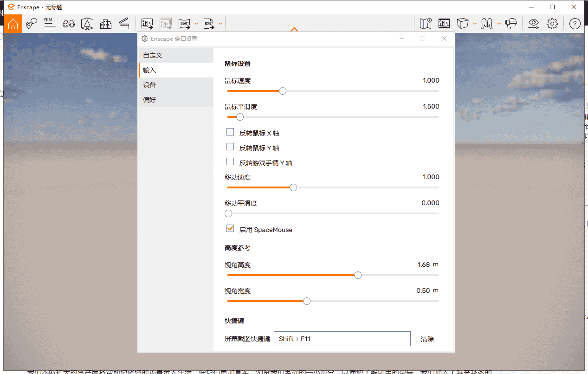Open the minimap icon in the toolbar

(426, 24)
